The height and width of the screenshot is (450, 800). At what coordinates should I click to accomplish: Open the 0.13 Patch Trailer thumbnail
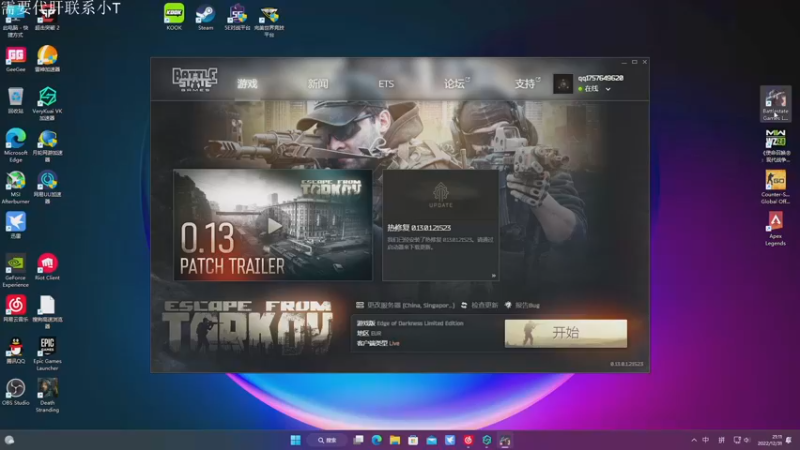[x=273, y=225]
